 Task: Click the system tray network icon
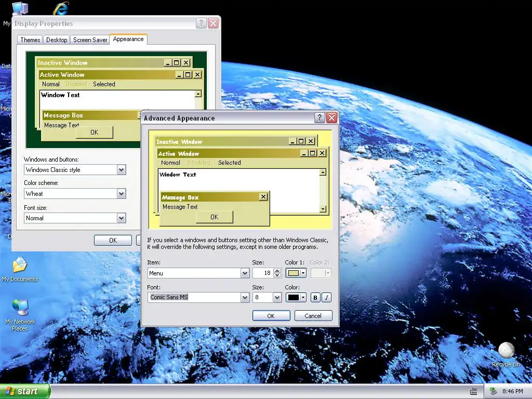494,392
